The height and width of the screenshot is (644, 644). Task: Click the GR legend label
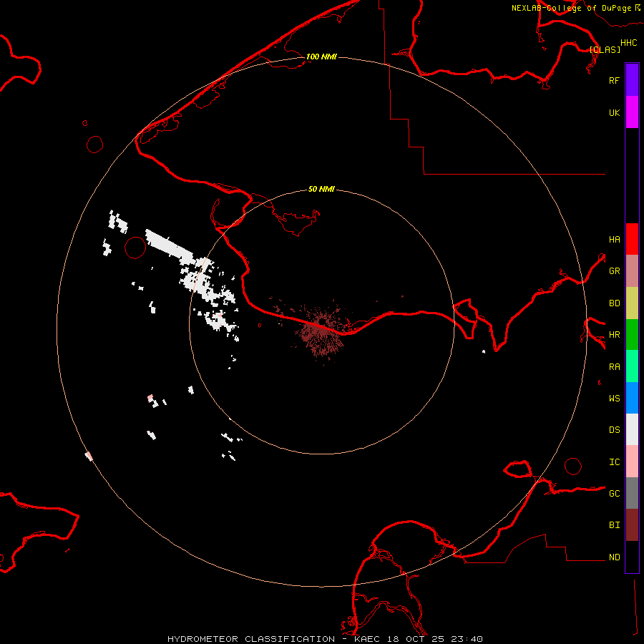614,271
